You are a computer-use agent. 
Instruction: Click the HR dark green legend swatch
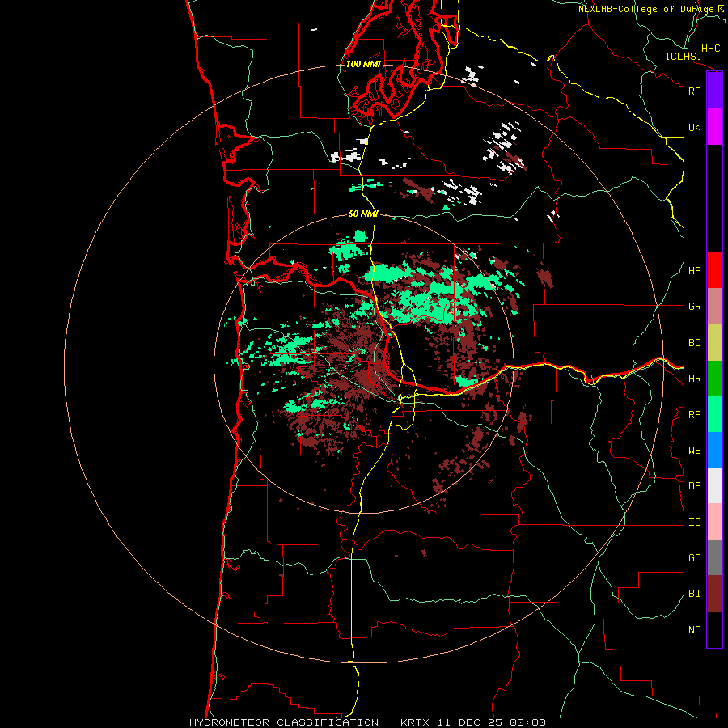[x=714, y=379]
